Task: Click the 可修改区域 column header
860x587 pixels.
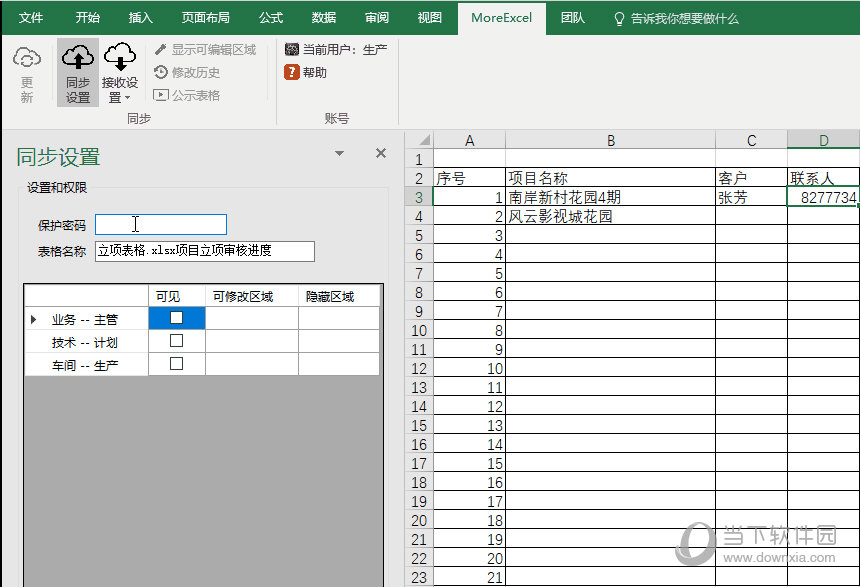Action: [x=252, y=296]
